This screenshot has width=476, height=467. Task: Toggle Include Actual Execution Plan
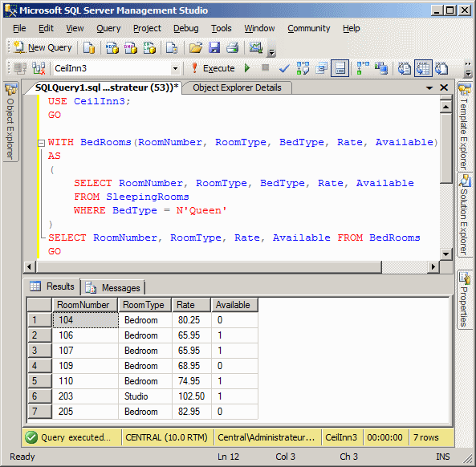[363, 68]
